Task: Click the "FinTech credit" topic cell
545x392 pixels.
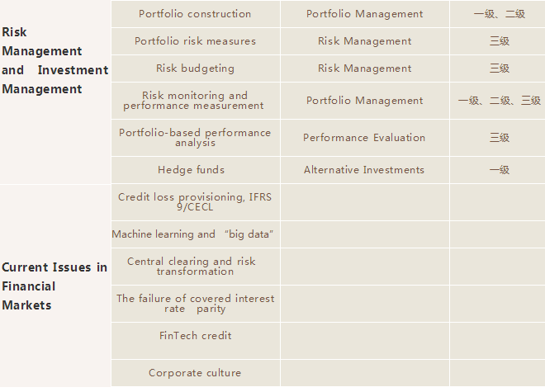Action: click(x=195, y=336)
